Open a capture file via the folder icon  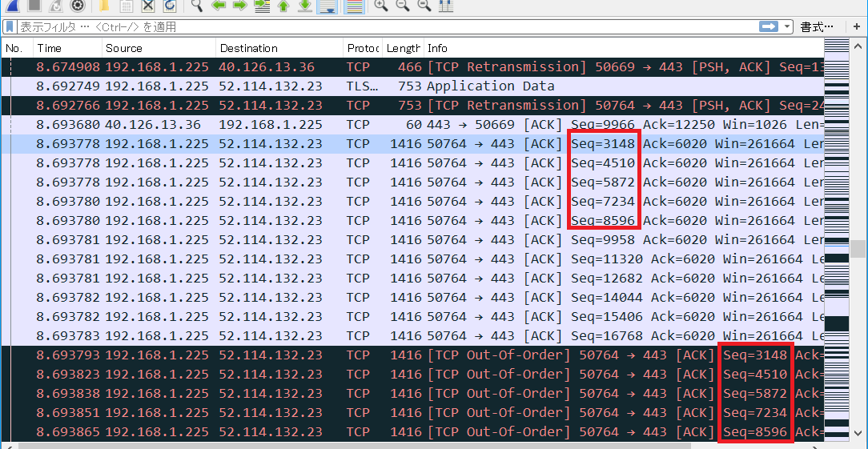click(x=104, y=6)
